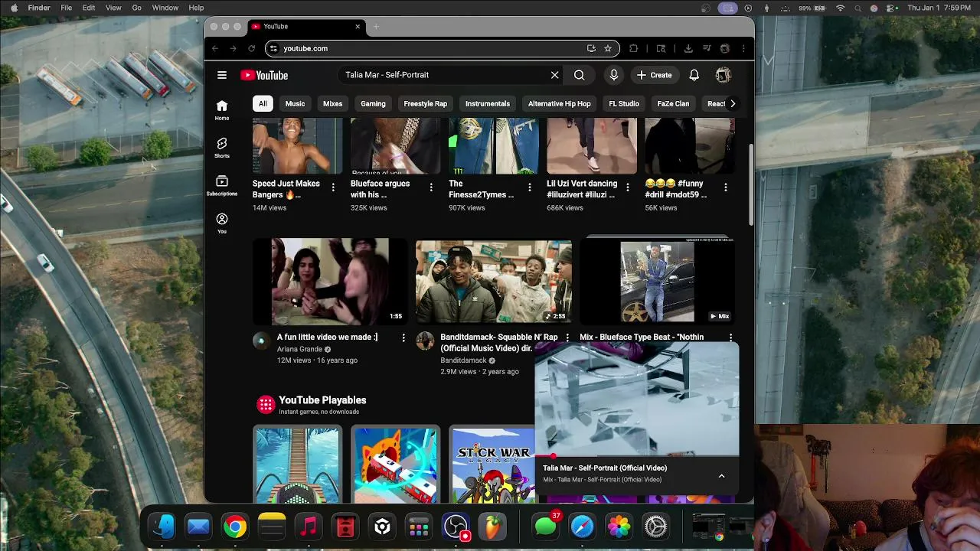
Task: Reload the page in Chrome
Action: (x=251, y=48)
